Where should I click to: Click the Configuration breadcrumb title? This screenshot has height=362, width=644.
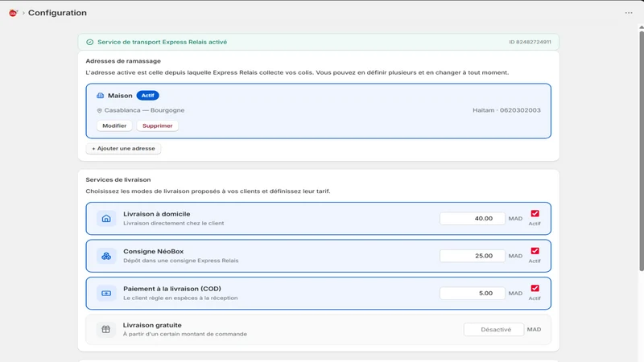57,13
